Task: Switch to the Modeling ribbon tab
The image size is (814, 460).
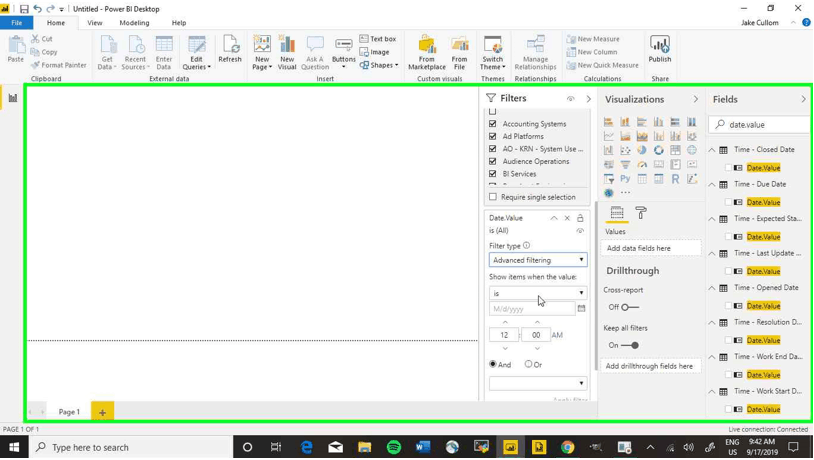Action: [134, 23]
